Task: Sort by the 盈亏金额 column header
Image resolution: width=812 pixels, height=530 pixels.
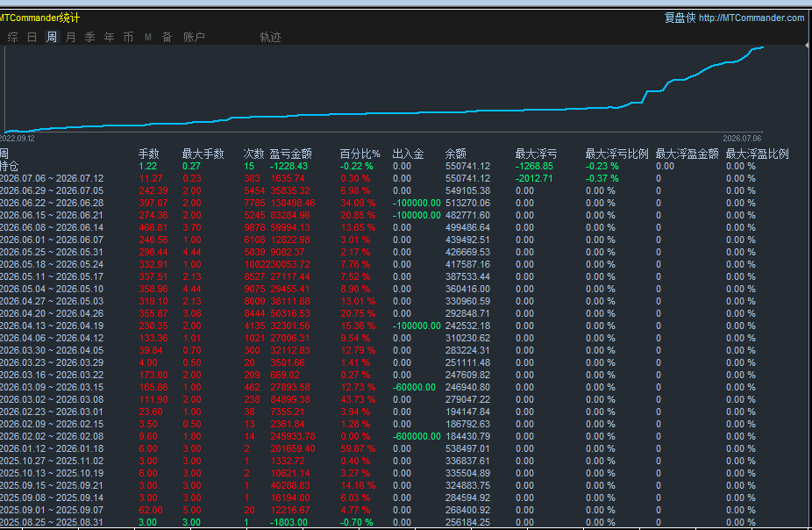Action: click(x=290, y=154)
